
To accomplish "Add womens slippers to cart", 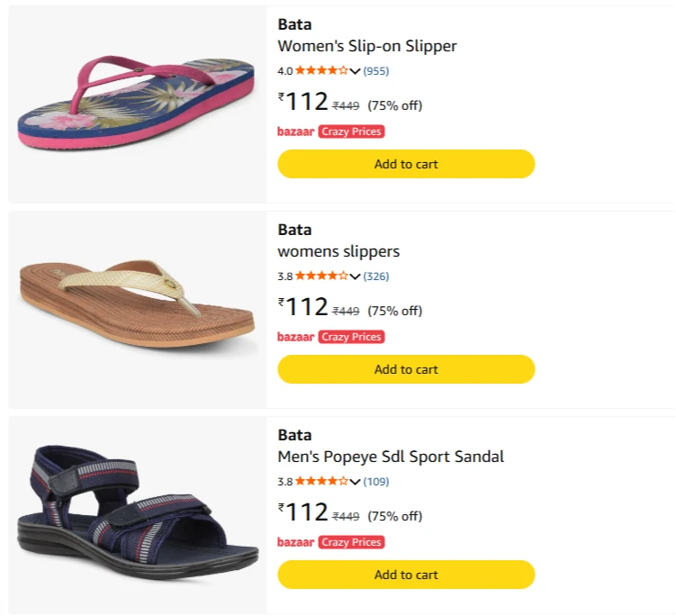I will (406, 369).
